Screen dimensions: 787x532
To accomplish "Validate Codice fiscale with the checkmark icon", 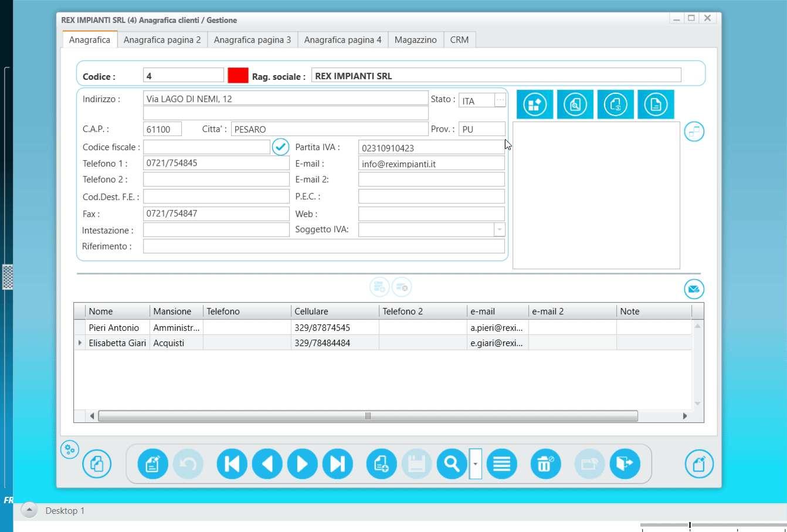I will point(281,147).
